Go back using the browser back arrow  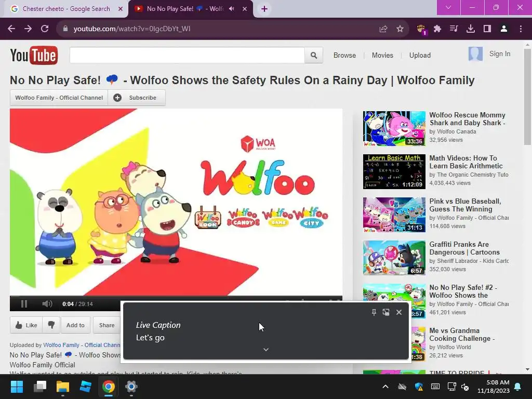(x=11, y=29)
